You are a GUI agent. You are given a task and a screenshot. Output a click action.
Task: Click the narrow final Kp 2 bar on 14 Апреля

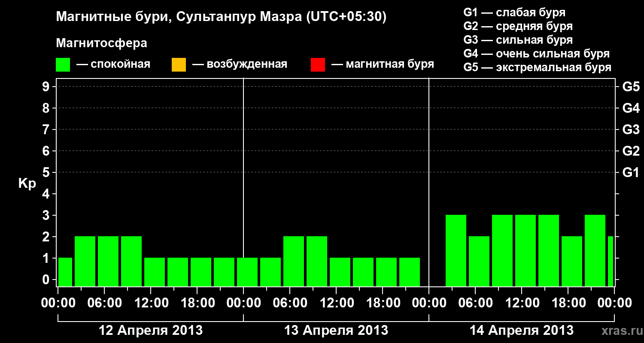[611, 261]
